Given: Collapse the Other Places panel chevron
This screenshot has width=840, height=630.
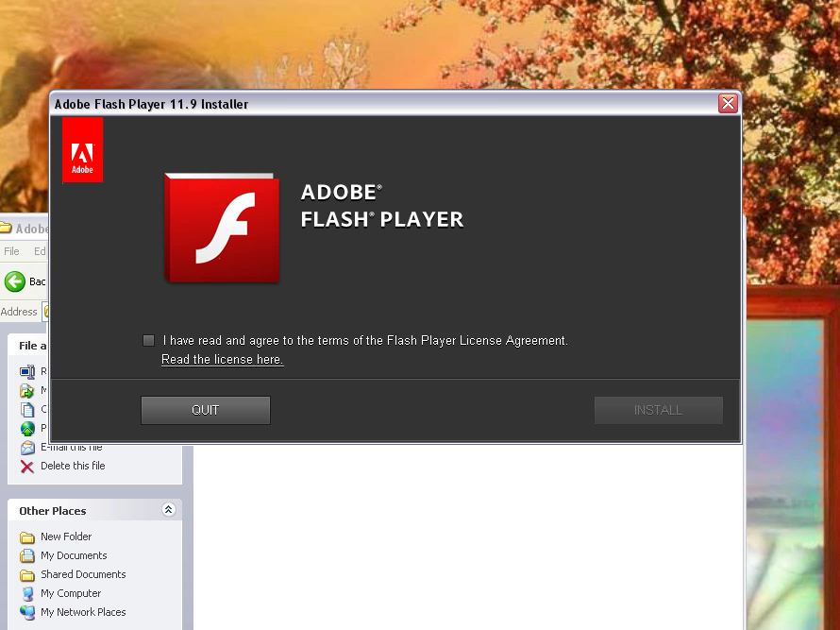Looking at the screenshot, I should pyautogui.click(x=168, y=509).
